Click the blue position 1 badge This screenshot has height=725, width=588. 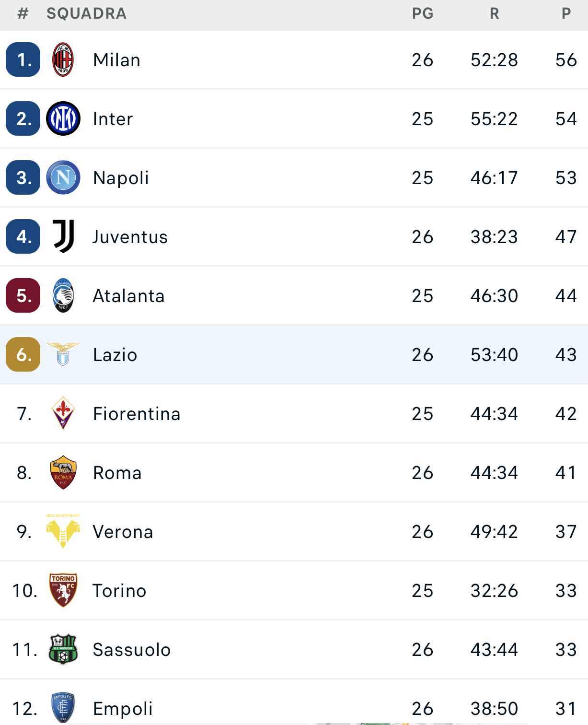tap(23, 60)
